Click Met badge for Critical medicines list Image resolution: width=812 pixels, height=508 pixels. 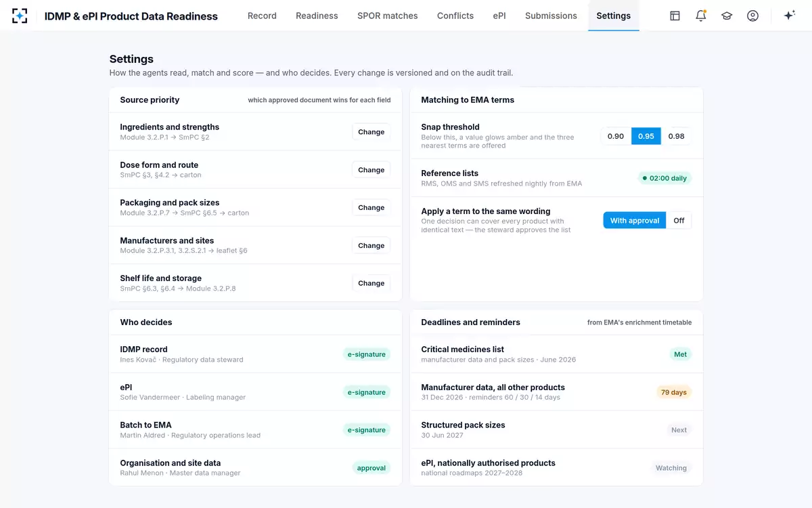click(680, 354)
